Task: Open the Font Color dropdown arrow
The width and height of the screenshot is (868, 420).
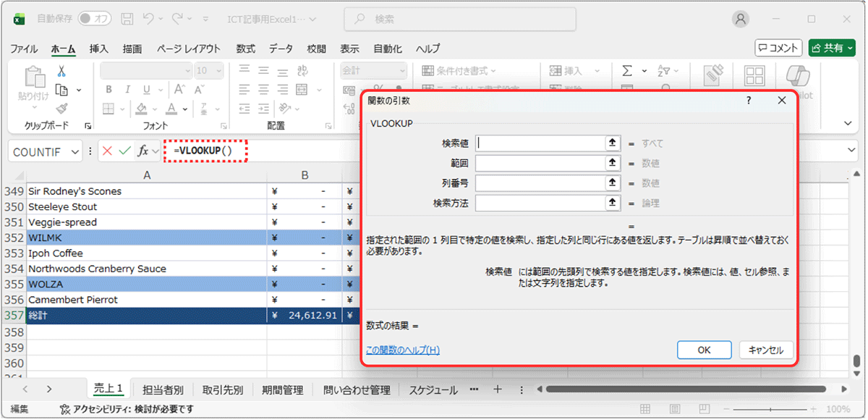Action: [185, 109]
